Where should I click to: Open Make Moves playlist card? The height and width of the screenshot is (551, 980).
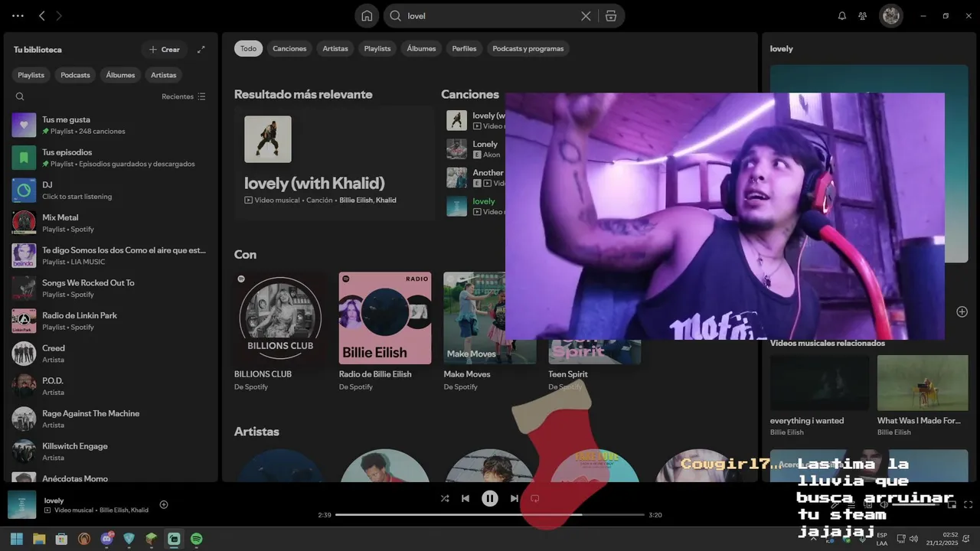(x=490, y=332)
